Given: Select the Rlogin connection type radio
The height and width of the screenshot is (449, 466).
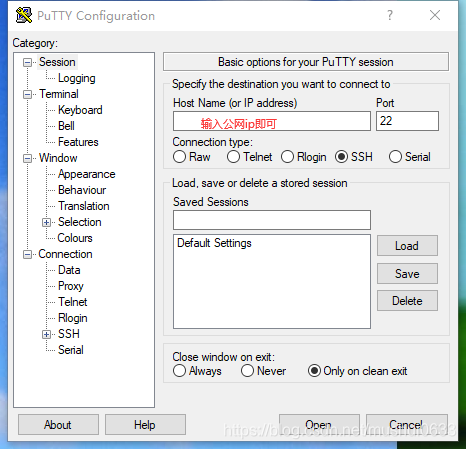Looking at the screenshot, I should coord(287,157).
